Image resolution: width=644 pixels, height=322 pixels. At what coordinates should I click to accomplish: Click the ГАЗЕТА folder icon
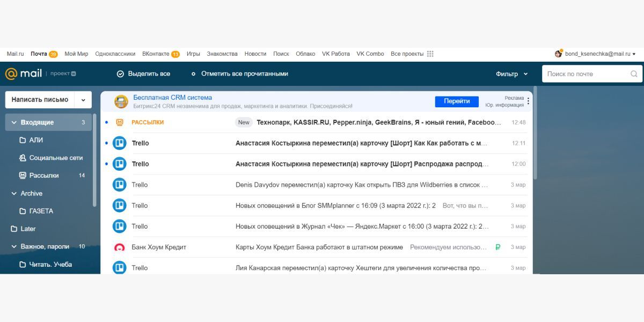click(x=23, y=211)
